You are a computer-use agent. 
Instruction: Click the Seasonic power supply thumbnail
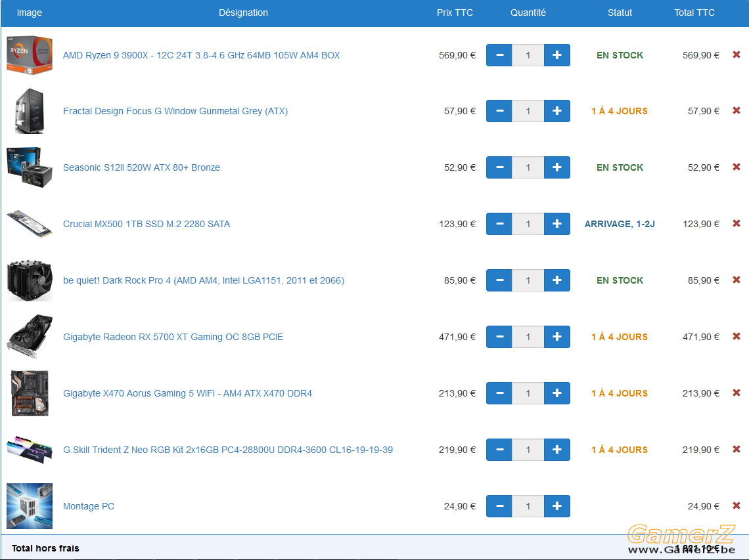tap(30, 167)
